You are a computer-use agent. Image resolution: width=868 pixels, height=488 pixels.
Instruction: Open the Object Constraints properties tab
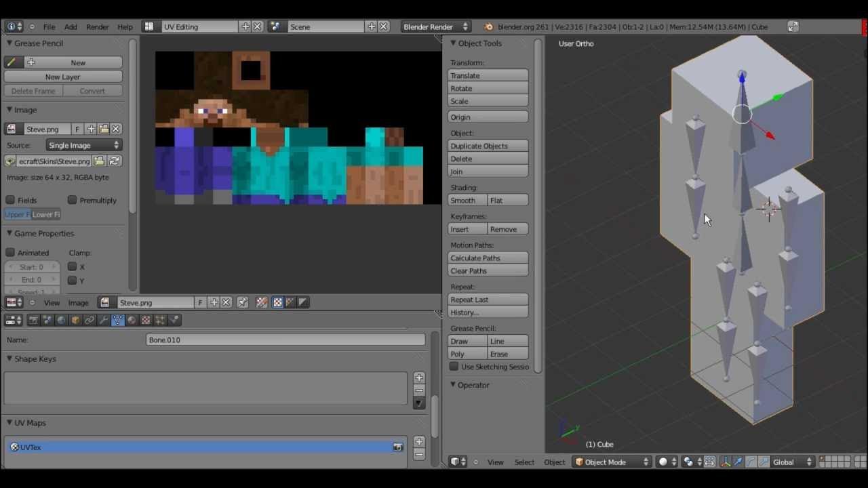click(x=90, y=320)
